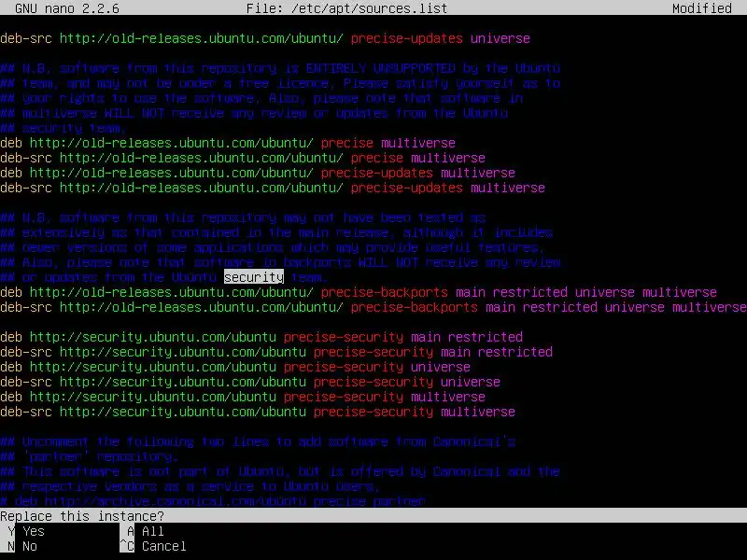Click the 'deb' precise multiverse line
Viewport: 747px width, 560px height.
[x=228, y=143]
